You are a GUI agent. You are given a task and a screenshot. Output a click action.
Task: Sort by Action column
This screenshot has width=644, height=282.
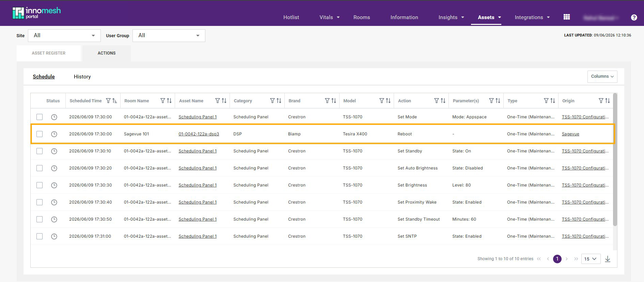pos(443,101)
